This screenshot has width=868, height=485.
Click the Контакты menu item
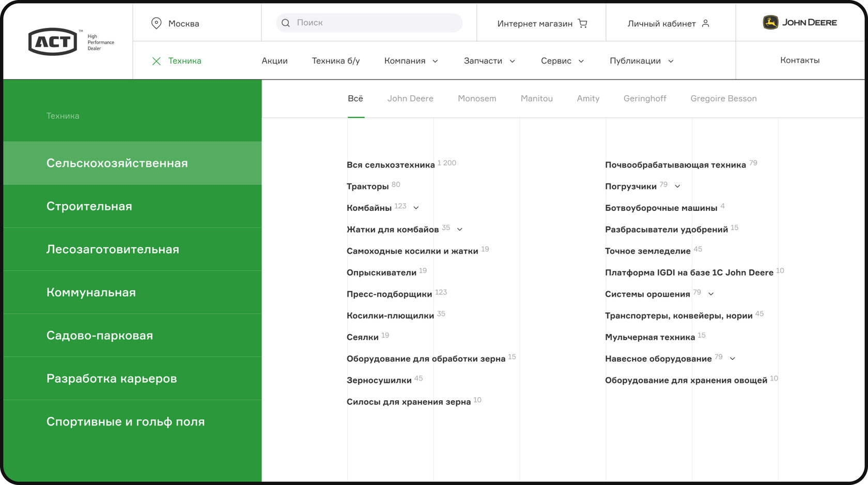click(799, 60)
